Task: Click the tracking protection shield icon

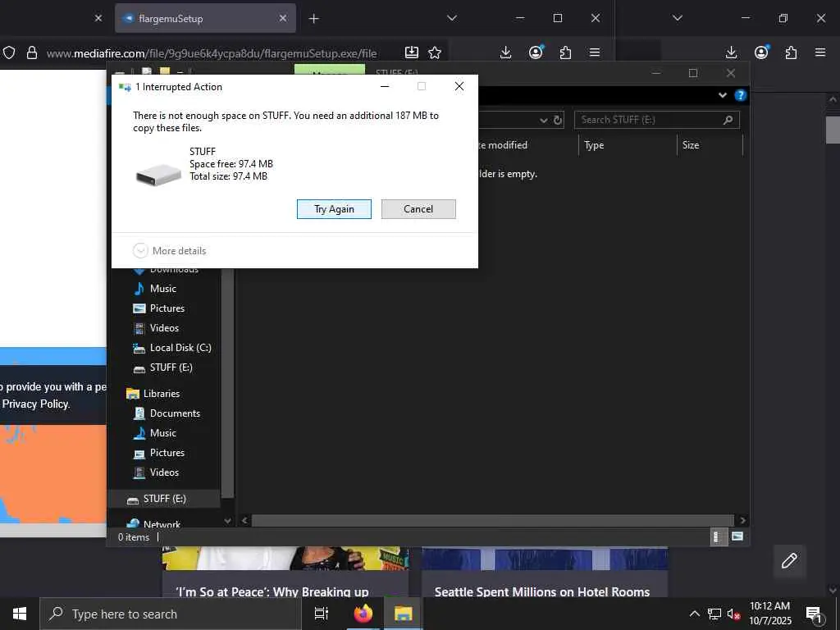Action: [9, 52]
